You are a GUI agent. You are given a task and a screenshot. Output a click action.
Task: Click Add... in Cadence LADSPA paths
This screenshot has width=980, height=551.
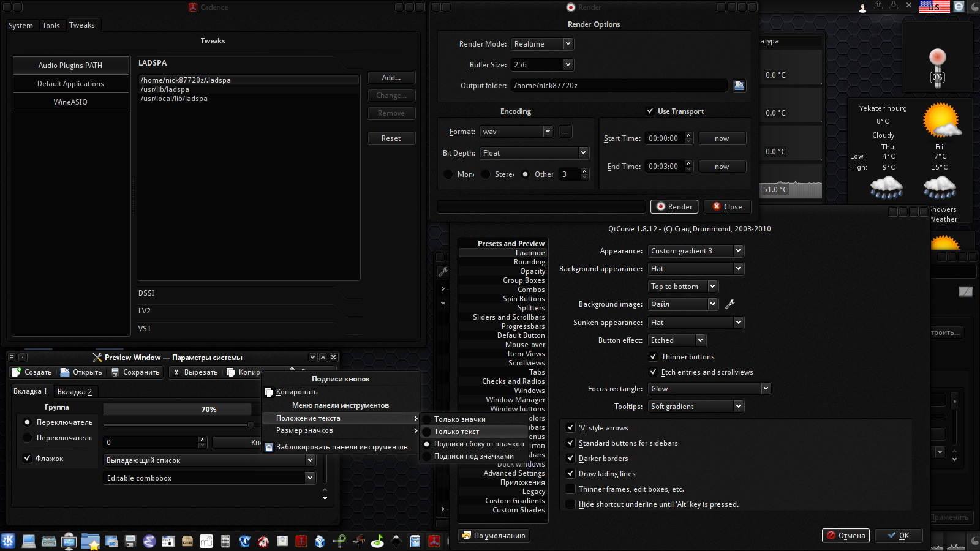point(391,78)
